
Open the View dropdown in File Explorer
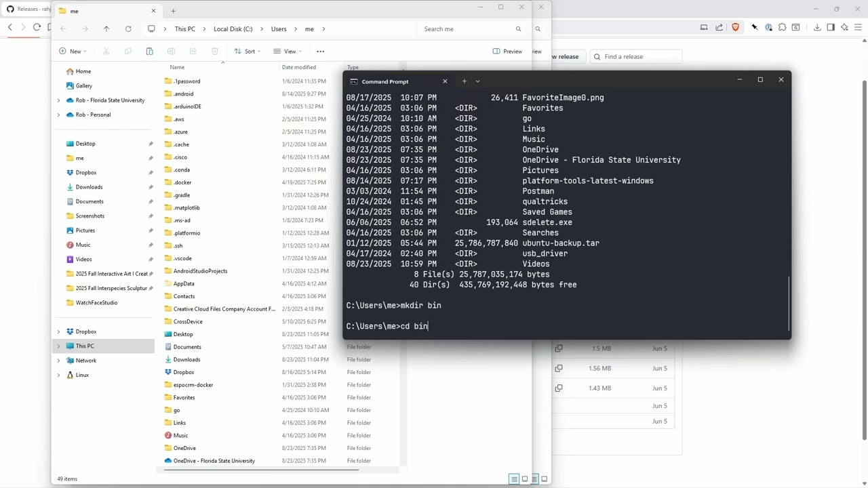287,52
